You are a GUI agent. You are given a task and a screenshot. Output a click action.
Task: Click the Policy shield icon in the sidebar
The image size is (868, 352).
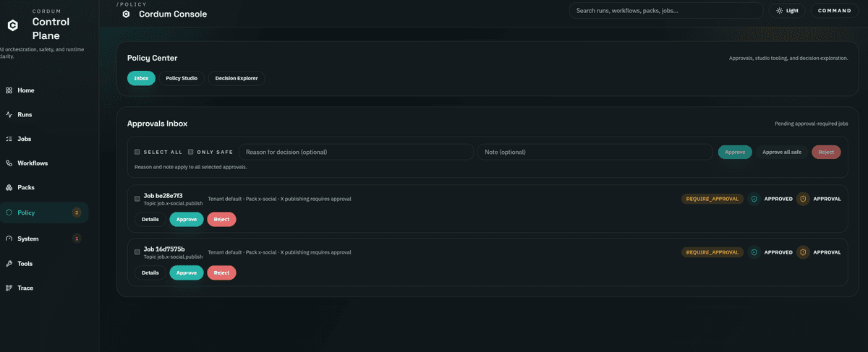[9, 213]
